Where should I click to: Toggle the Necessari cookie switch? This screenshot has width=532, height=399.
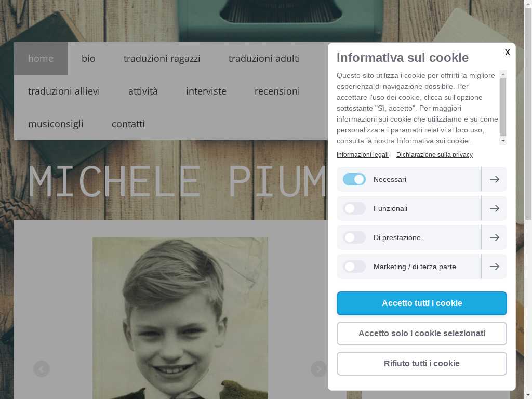tap(354, 179)
